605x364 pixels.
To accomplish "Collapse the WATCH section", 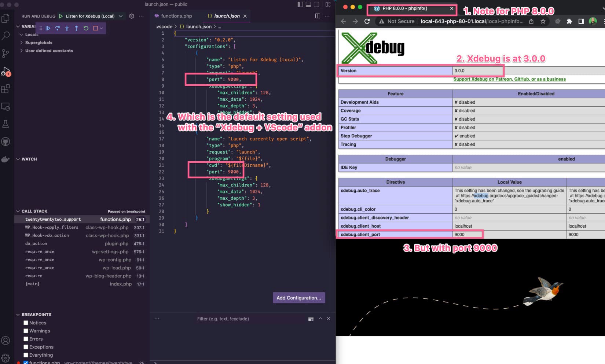I will click(x=18, y=159).
